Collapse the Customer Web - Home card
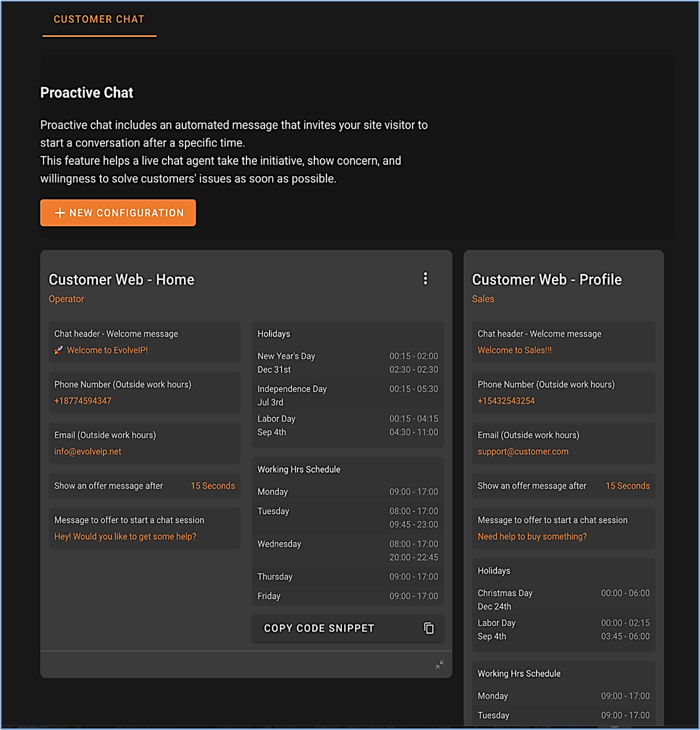This screenshot has width=700, height=730. pos(439,665)
